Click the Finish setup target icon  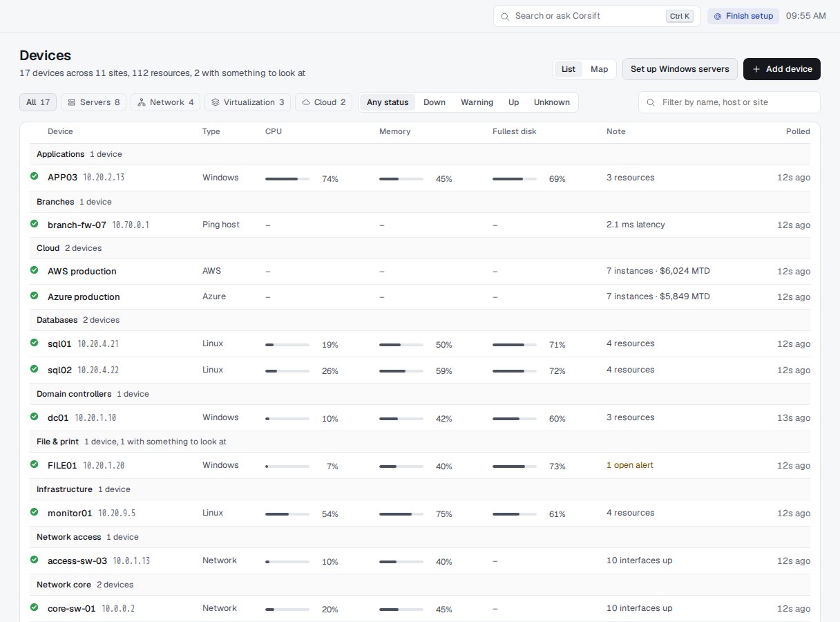[718, 16]
